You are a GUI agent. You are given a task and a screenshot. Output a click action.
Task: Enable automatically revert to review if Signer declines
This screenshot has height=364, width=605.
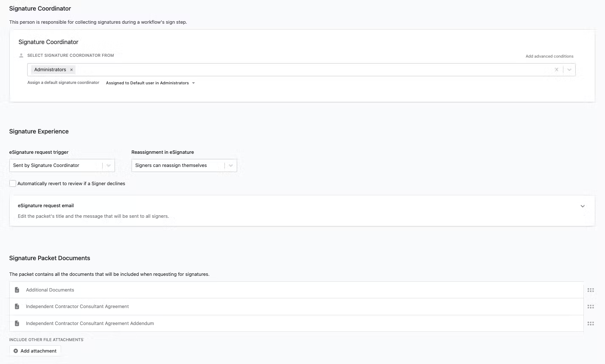click(x=13, y=183)
